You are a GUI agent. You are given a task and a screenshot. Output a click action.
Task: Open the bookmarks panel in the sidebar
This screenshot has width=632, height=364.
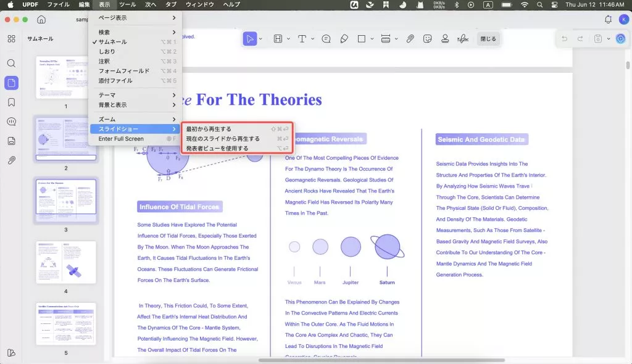[11, 102]
